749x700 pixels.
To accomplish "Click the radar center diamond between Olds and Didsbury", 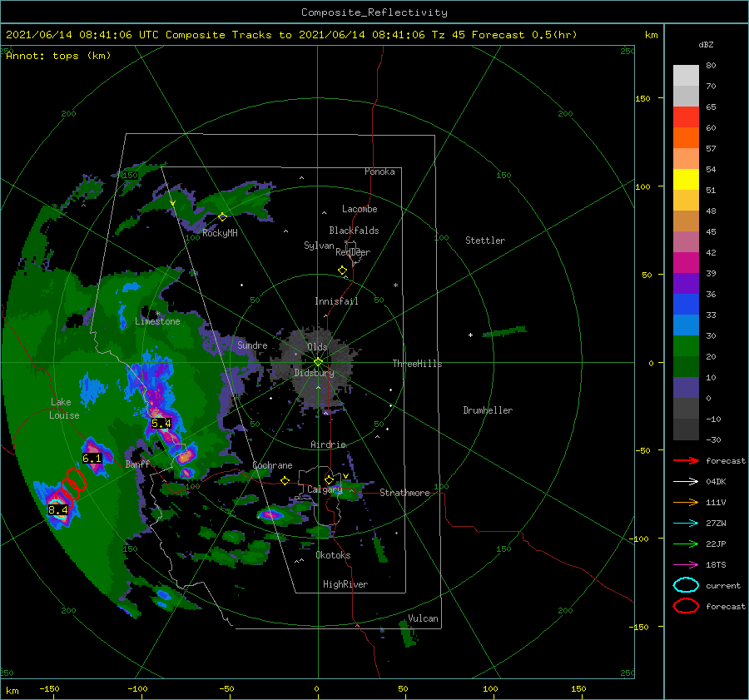I will tap(318, 362).
